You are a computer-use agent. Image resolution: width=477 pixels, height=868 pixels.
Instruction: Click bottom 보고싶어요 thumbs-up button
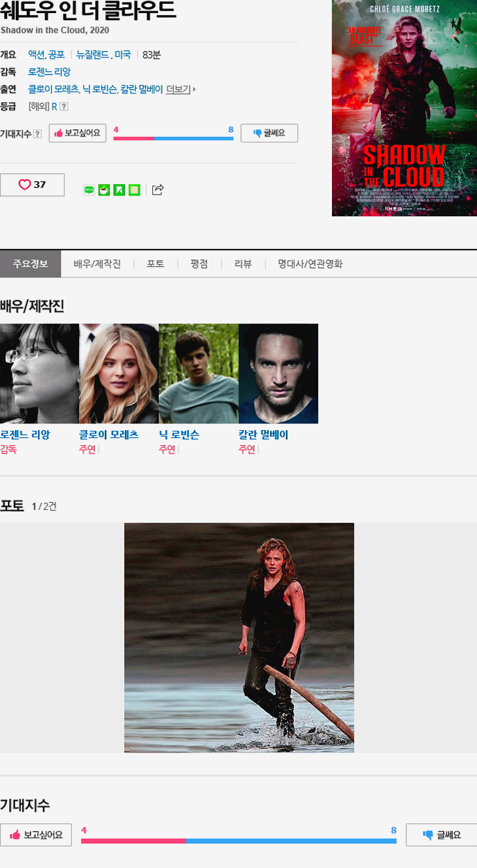click(36, 835)
